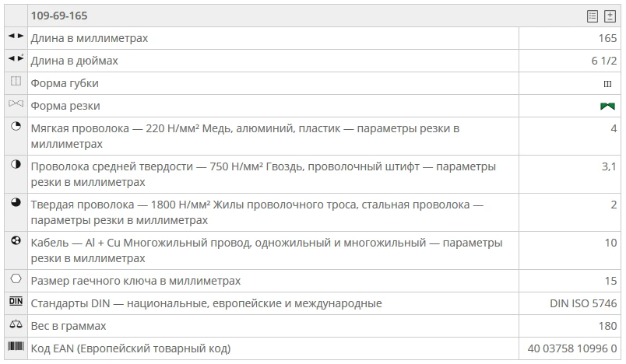Screen dimensions: 626x364
Task: Click the length in millimeters arrows icon
Action: [x=16, y=37]
